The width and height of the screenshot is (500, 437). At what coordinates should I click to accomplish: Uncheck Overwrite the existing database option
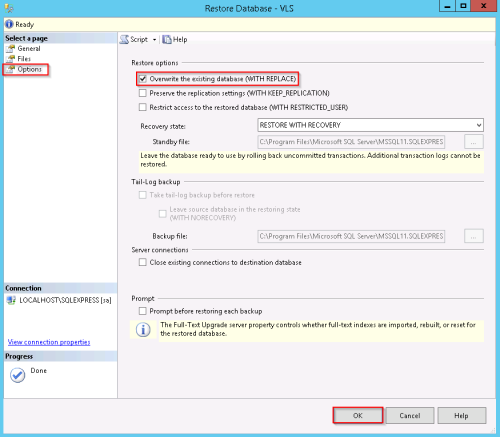pos(143,79)
